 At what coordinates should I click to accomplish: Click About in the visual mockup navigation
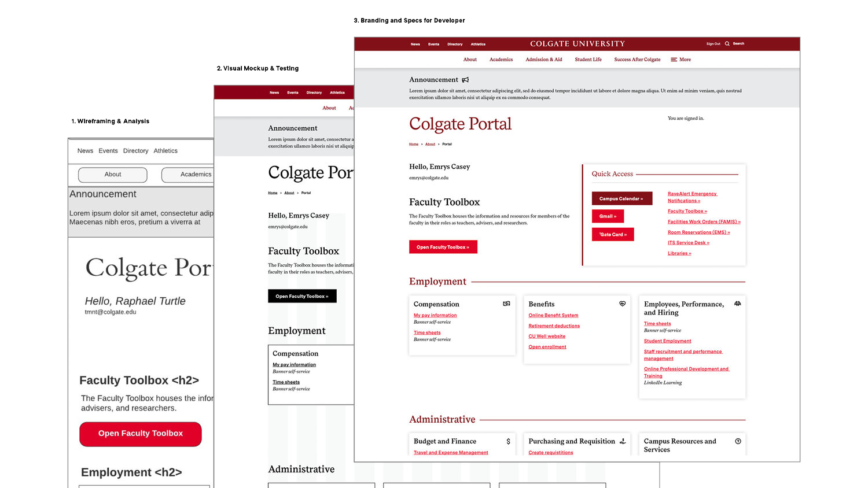tap(329, 108)
